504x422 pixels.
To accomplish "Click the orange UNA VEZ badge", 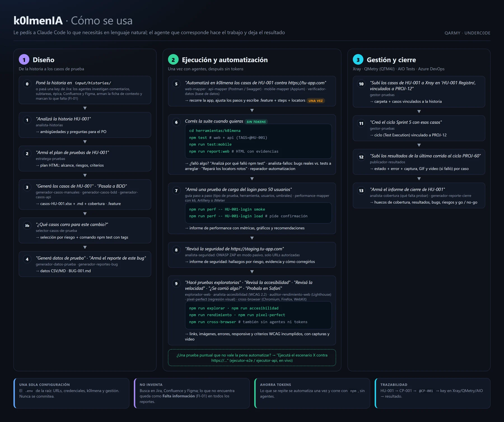I will 316,101.
